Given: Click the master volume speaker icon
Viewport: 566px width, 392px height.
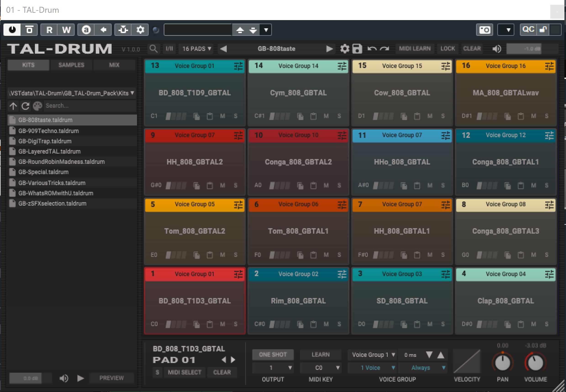Looking at the screenshot, I should coord(497,49).
